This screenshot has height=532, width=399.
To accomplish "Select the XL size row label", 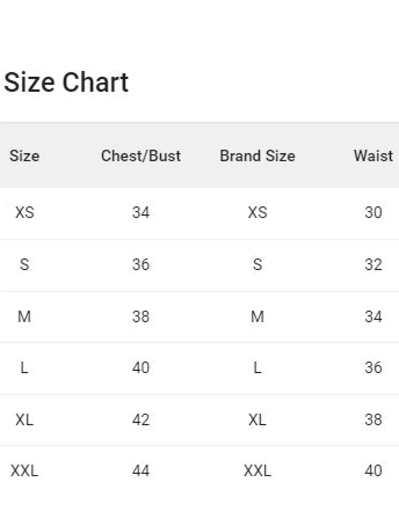I will coord(25,420).
